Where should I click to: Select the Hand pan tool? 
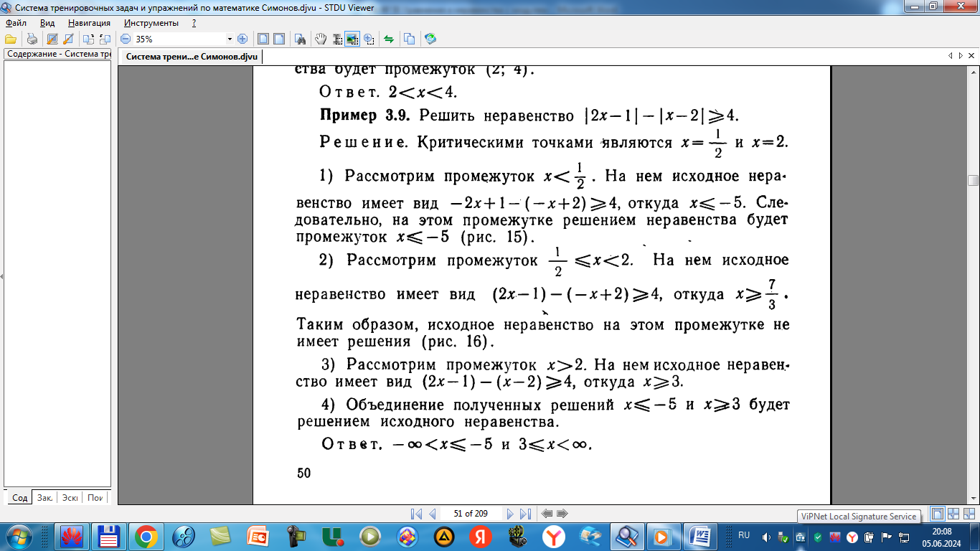[x=322, y=39]
